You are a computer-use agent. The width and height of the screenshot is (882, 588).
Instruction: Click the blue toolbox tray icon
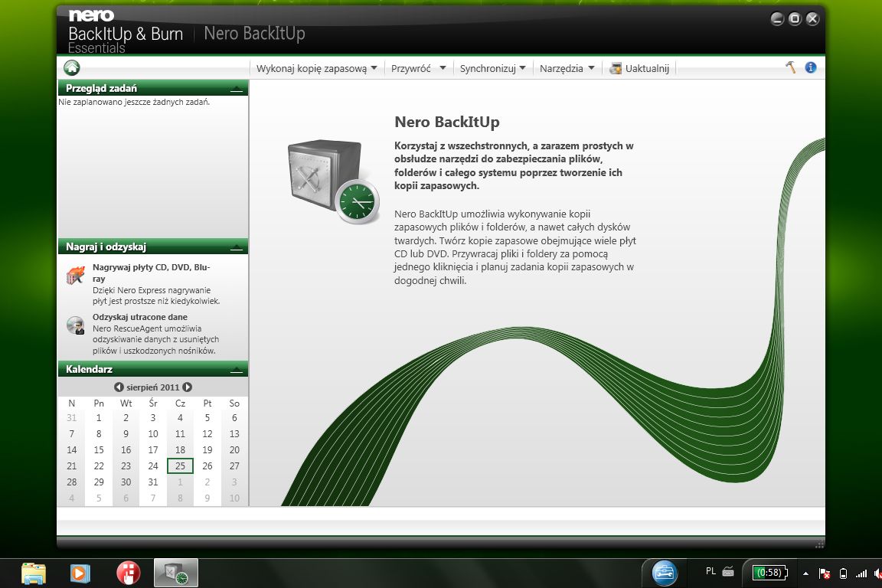coord(665,573)
